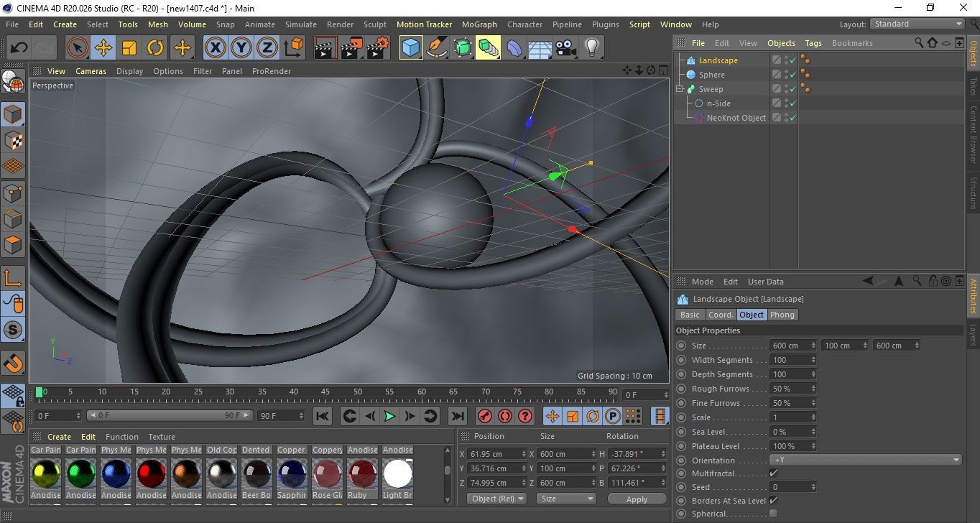Enable the Spherical checkbox
The width and height of the screenshot is (980, 523).
coord(773,514)
